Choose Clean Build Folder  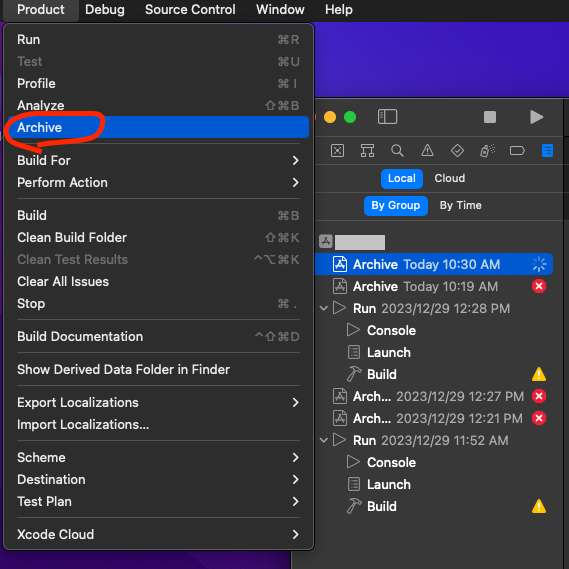[158, 238]
